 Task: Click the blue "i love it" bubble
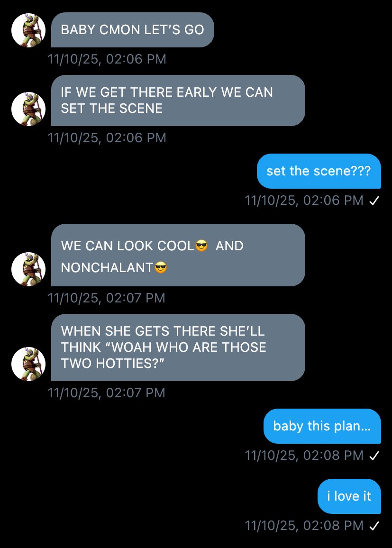(x=349, y=496)
